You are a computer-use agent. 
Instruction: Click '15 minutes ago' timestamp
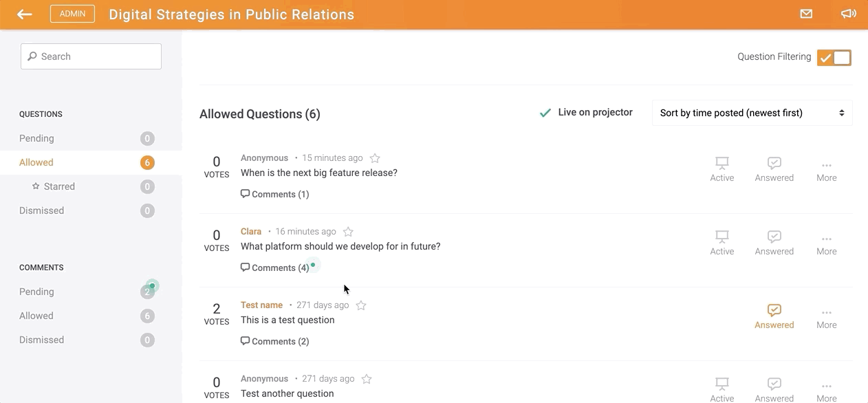pyautogui.click(x=333, y=158)
